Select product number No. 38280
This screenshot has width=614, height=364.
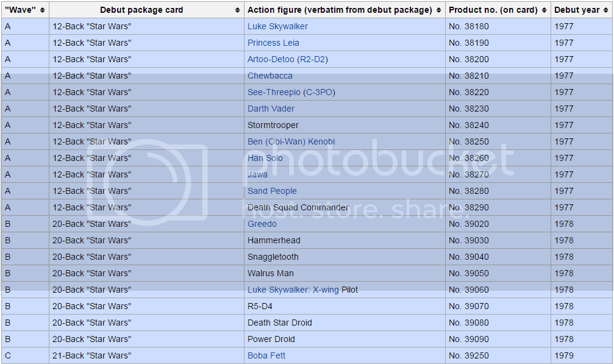tap(469, 191)
